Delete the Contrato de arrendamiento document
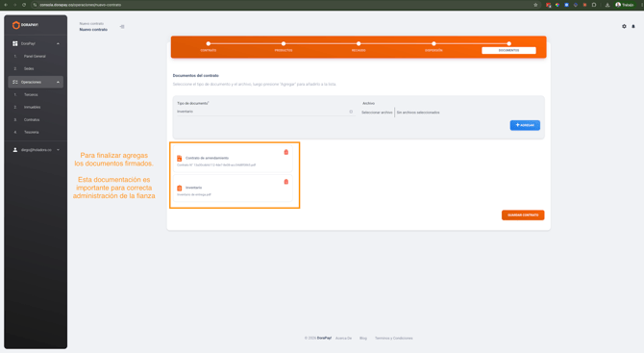Viewport: 644px width, 353px height. click(x=286, y=153)
